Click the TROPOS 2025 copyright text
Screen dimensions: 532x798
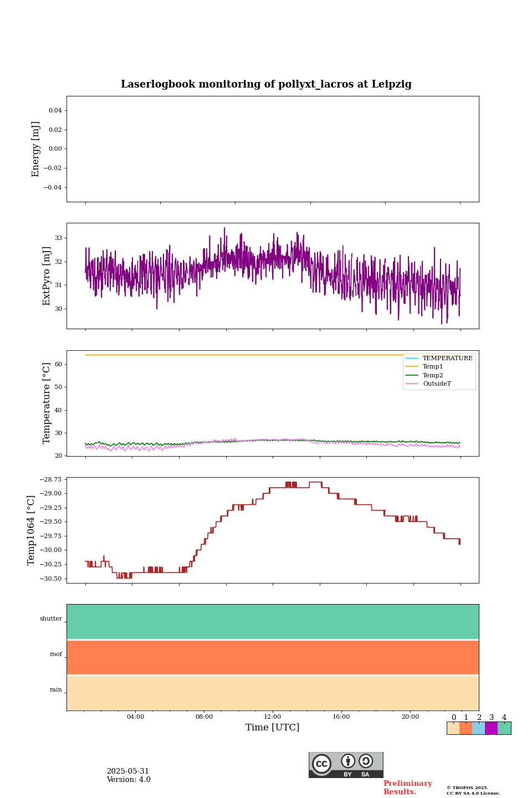tap(467, 787)
